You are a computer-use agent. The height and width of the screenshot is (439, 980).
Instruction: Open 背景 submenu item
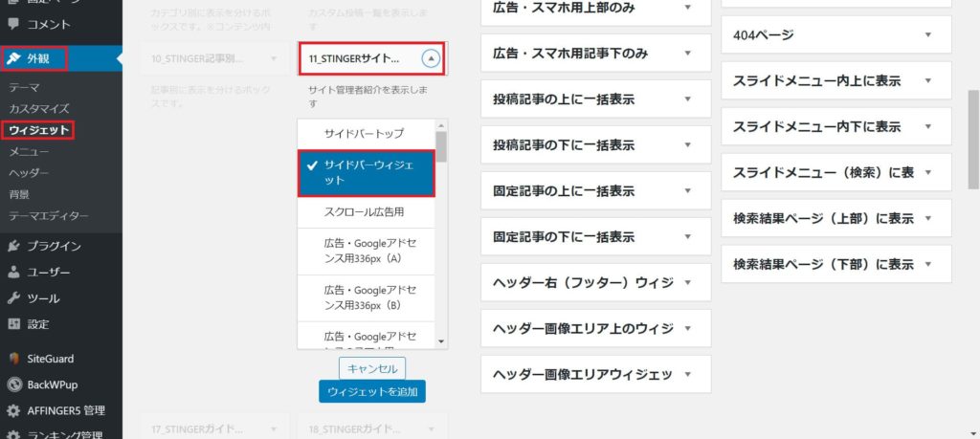[19, 194]
